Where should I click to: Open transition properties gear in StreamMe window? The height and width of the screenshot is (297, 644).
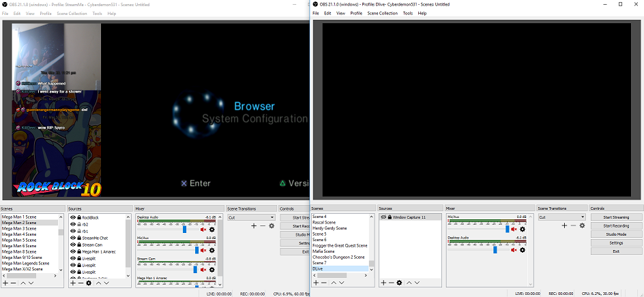[x=272, y=225]
